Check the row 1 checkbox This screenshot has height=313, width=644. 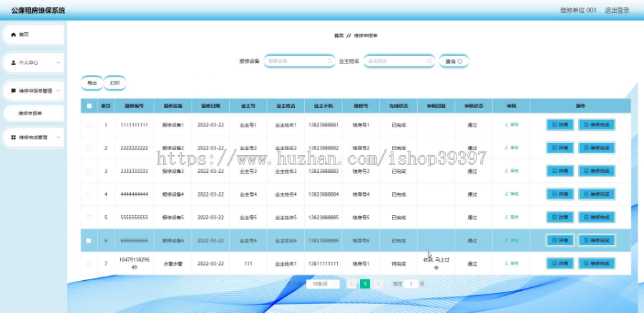pos(89,125)
